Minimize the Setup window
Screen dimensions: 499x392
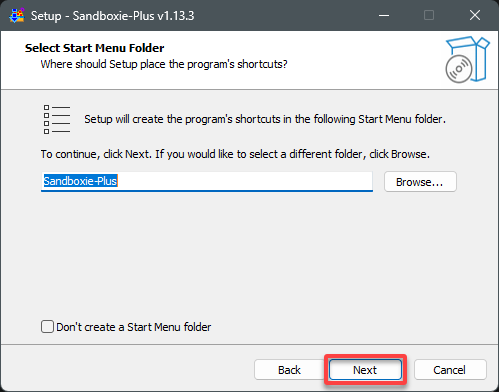click(384, 15)
